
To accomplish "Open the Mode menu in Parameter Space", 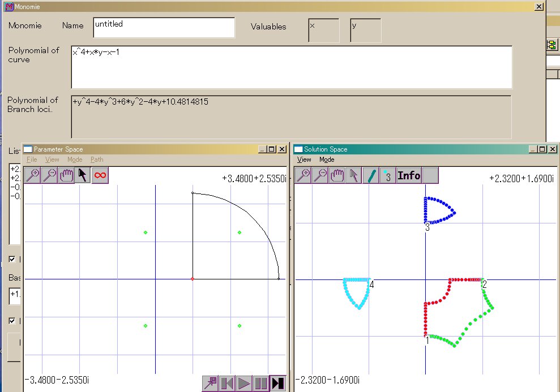I will pyautogui.click(x=75, y=160).
